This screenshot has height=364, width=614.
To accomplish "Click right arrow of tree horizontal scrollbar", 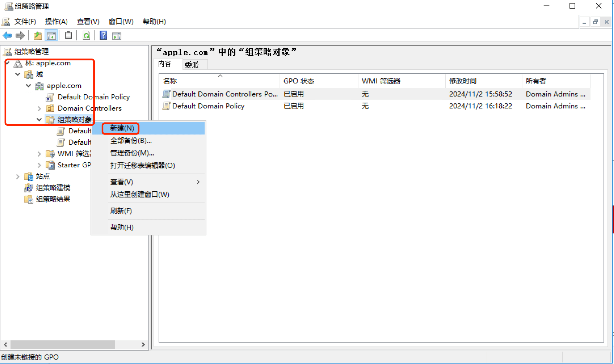I will click(x=143, y=344).
